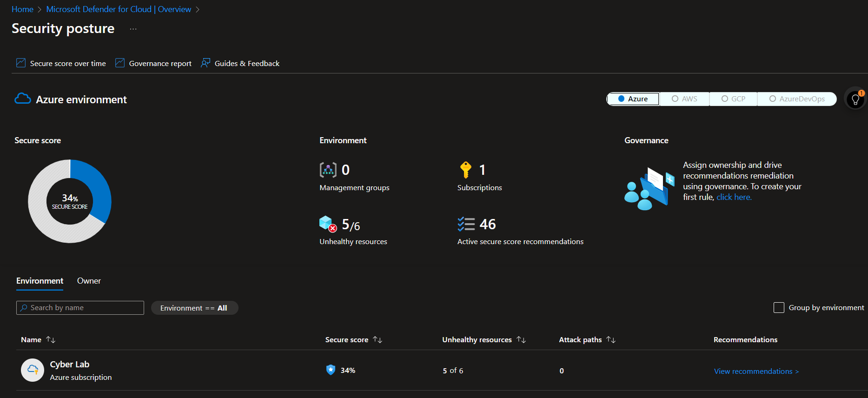Open the ellipsis more options menu
The image size is (868, 398).
133,29
